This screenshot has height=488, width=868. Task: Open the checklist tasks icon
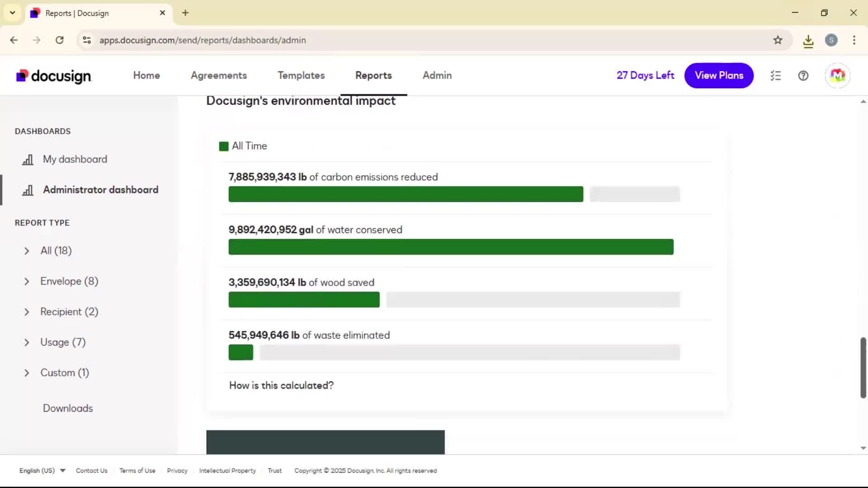tap(776, 75)
